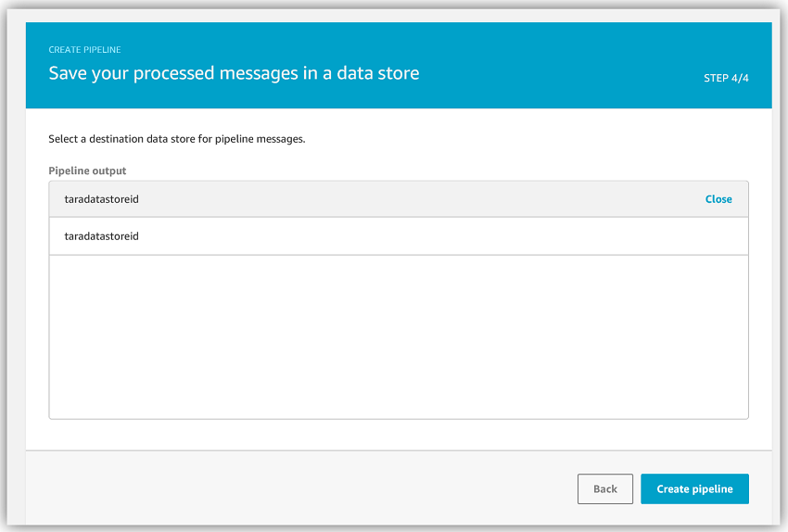The height and width of the screenshot is (532, 788).
Task: Click the gray highlighted row of Pipeline output
Action: tap(399, 199)
